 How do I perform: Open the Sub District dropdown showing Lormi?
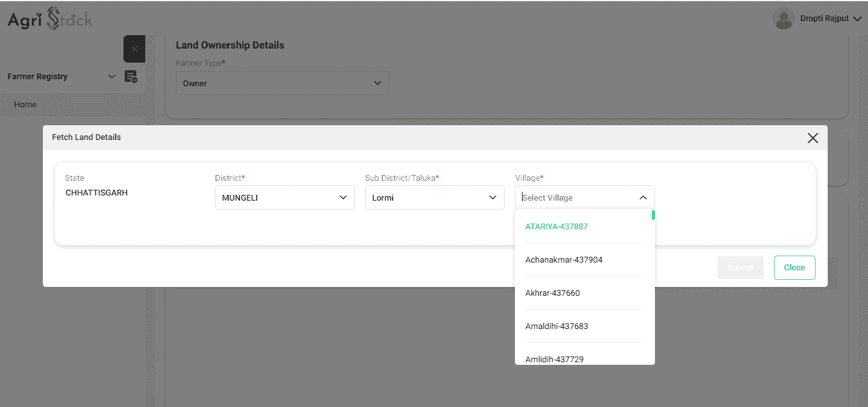click(434, 198)
